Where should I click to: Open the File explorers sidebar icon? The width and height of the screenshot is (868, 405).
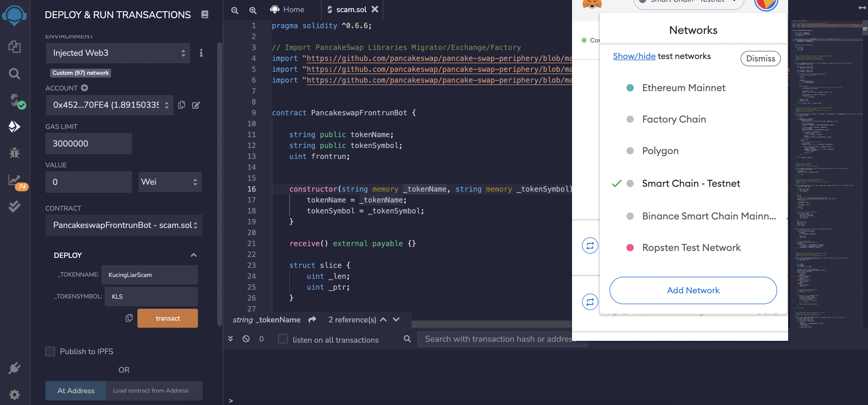[14, 47]
